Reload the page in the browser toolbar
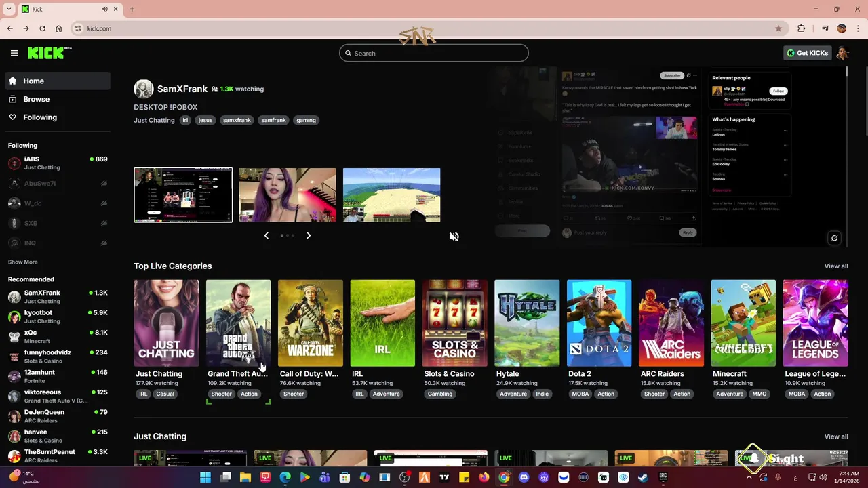 [43, 28]
